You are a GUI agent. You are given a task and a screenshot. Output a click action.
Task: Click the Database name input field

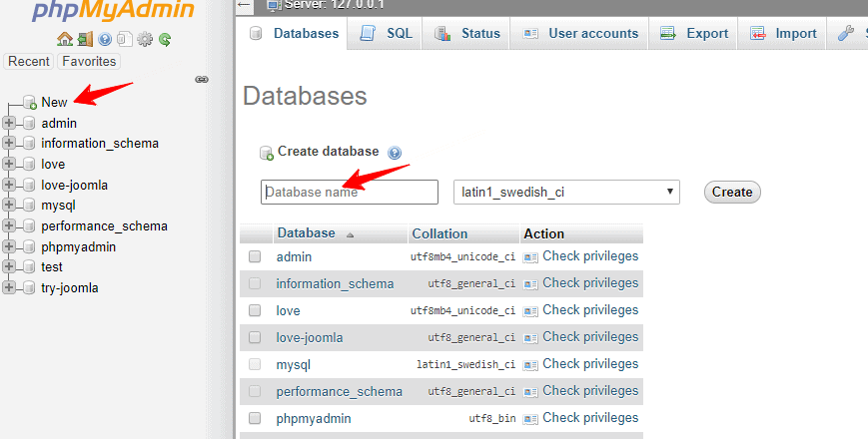(350, 192)
